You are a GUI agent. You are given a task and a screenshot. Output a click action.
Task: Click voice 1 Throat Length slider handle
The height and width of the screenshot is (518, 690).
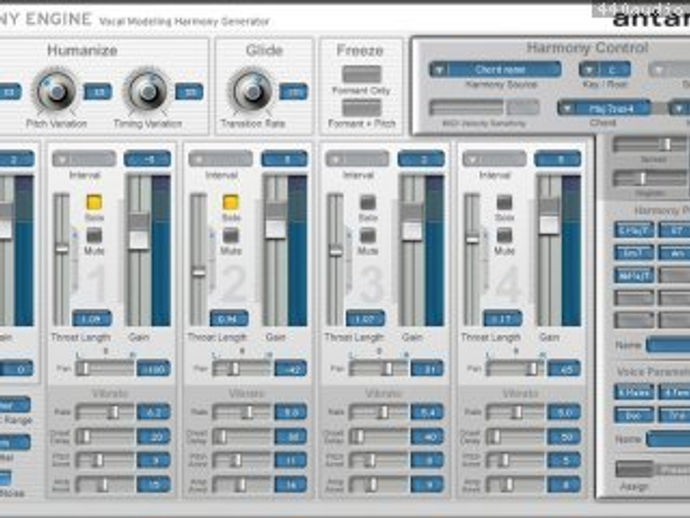pos(62,249)
